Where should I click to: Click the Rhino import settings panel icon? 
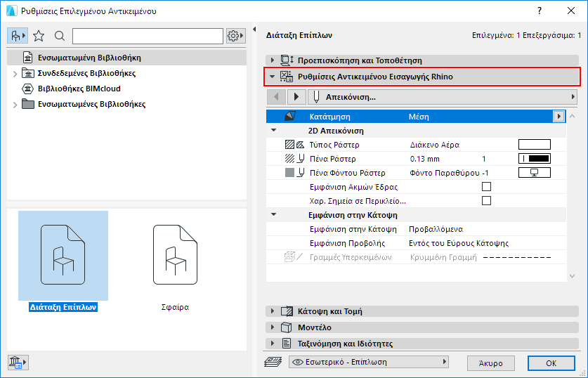coord(287,77)
